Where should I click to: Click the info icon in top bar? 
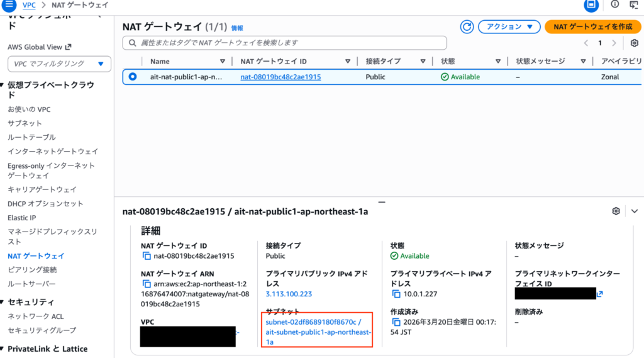coord(614,4)
